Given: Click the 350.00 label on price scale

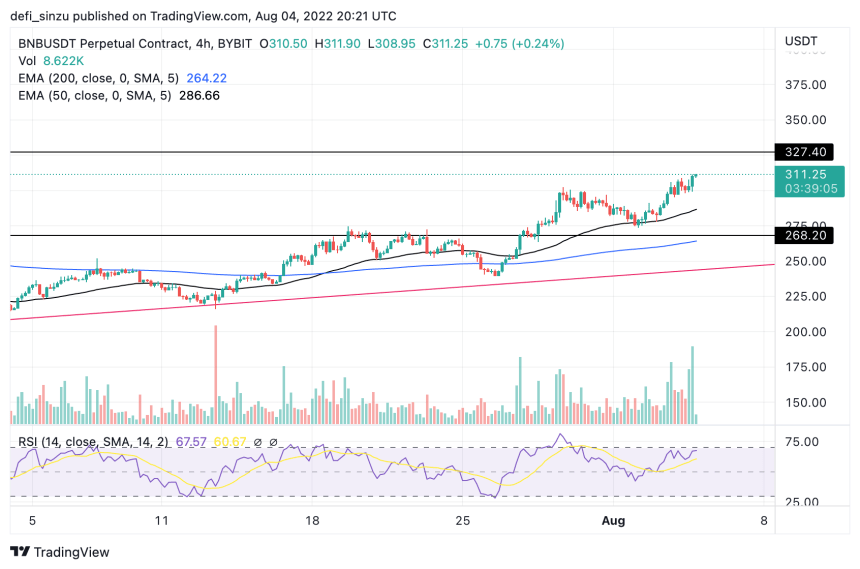Looking at the screenshot, I should click(805, 120).
